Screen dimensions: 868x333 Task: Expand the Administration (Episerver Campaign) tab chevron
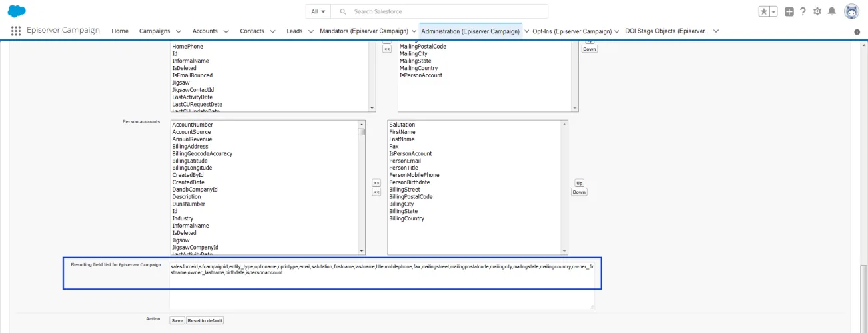[x=526, y=31]
